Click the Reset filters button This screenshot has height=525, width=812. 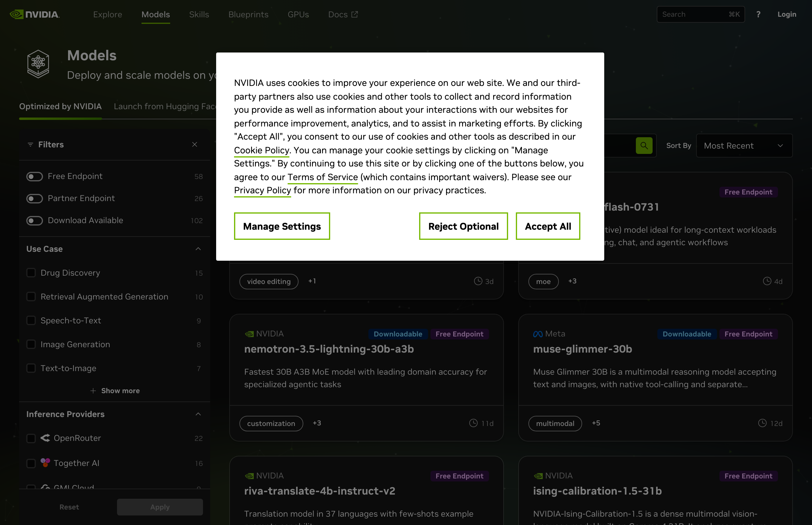tap(69, 507)
